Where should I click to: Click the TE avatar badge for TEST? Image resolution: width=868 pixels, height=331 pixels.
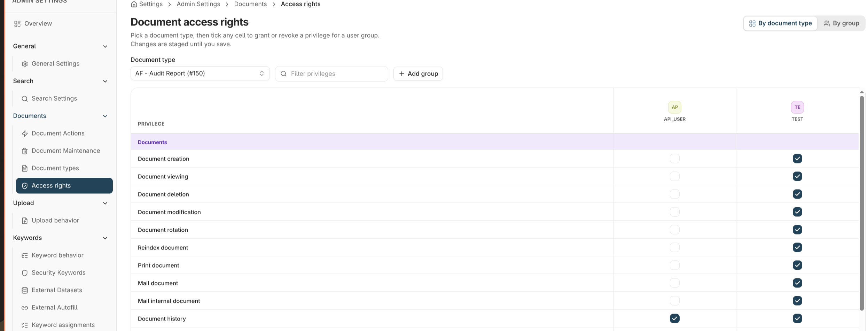click(797, 107)
